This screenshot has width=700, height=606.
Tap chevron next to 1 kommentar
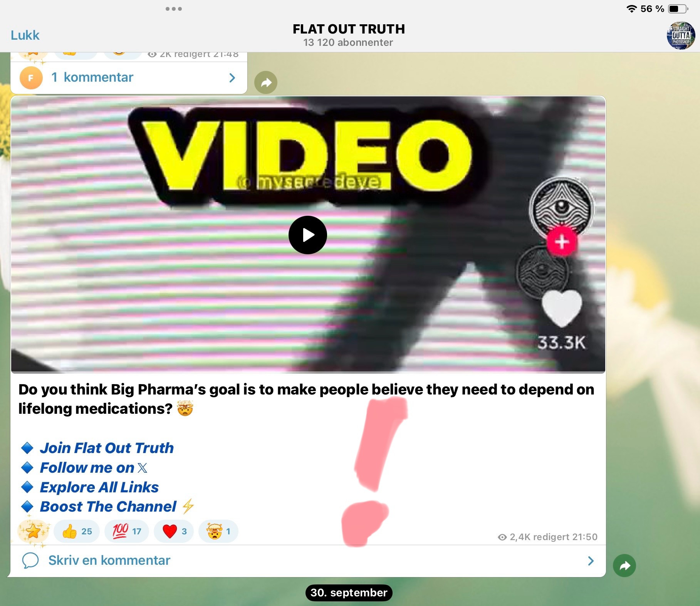[232, 78]
